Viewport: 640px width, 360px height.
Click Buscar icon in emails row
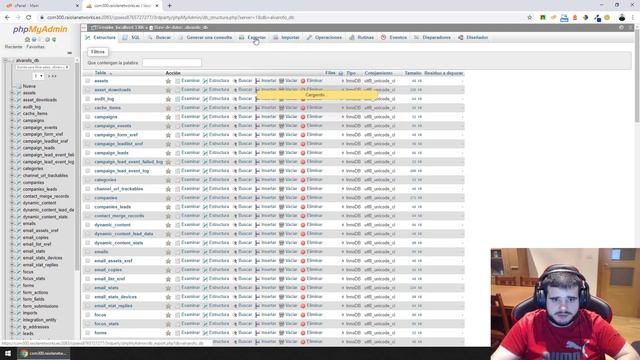point(235,252)
